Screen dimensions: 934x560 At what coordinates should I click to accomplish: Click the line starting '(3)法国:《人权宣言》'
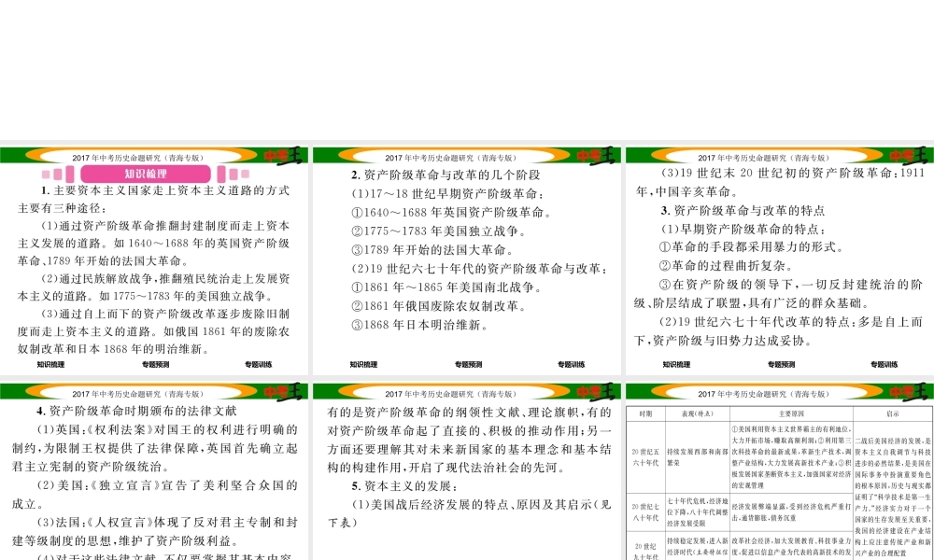tap(167, 523)
